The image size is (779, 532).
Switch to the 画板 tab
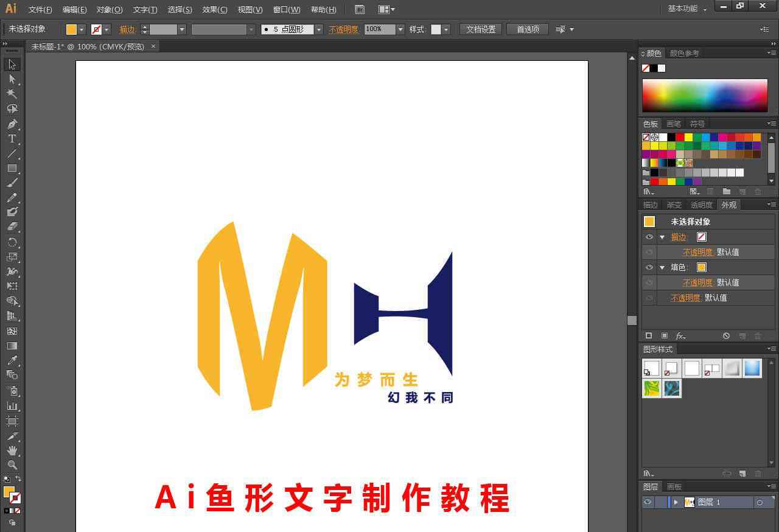(674, 486)
